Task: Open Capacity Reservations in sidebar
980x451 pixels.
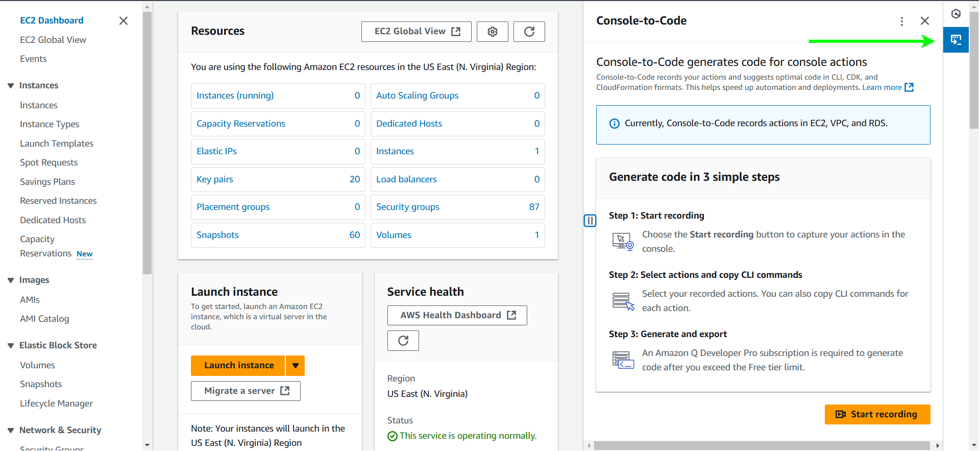Action: point(45,246)
